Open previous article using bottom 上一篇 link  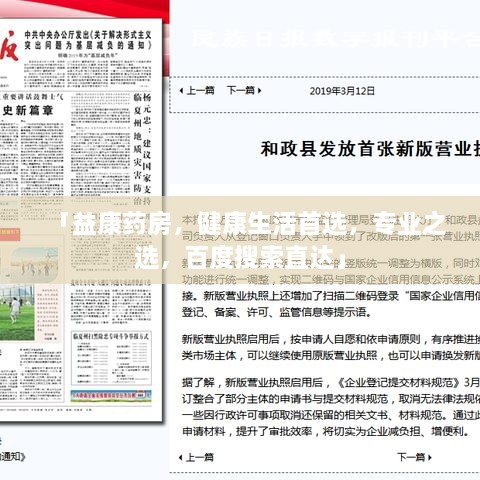click(x=199, y=457)
